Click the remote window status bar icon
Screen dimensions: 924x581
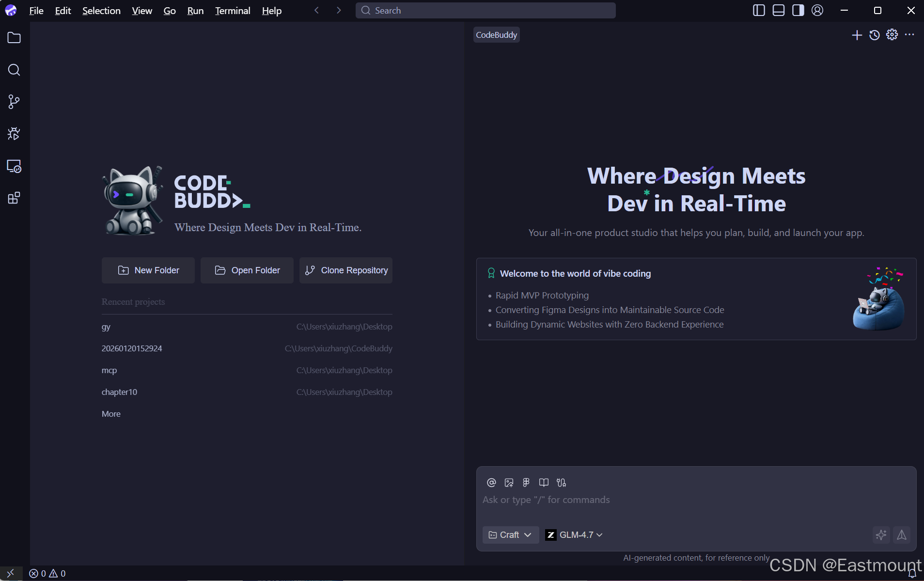[x=11, y=573]
